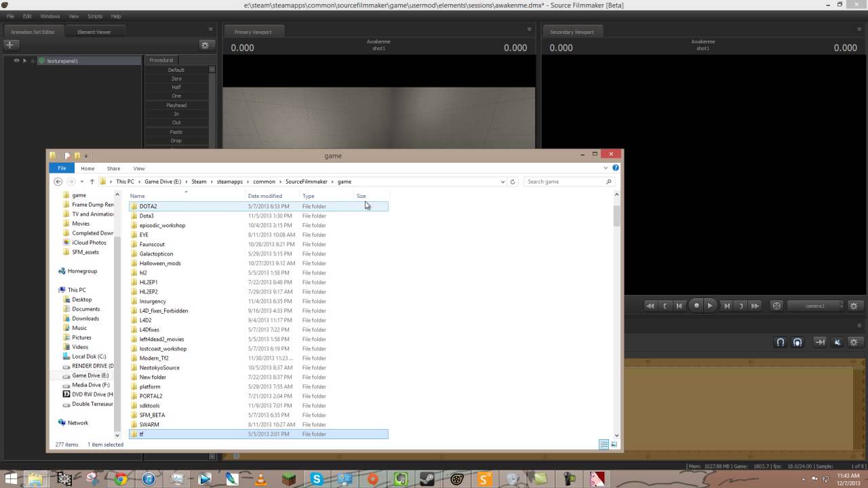Screen dimensions: 868x488
Task: Toggle the second timeline snap magnet icon
Action: point(797,342)
